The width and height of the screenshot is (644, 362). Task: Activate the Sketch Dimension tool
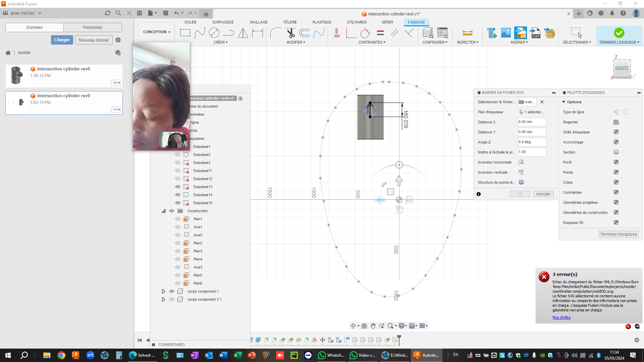258,33
